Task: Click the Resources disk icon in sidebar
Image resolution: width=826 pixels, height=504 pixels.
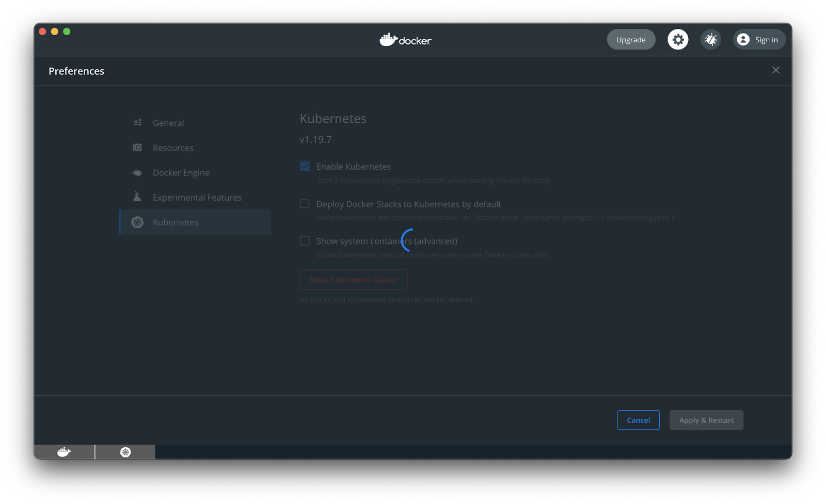Action: [x=137, y=148]
